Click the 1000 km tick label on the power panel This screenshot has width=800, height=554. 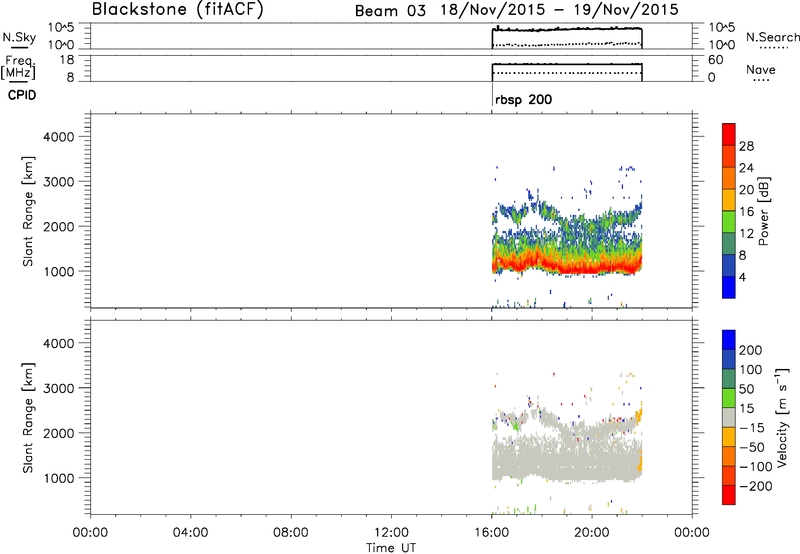tap(59, 271)
